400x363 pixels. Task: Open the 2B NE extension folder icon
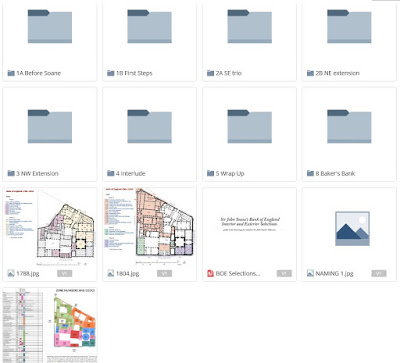349,26
